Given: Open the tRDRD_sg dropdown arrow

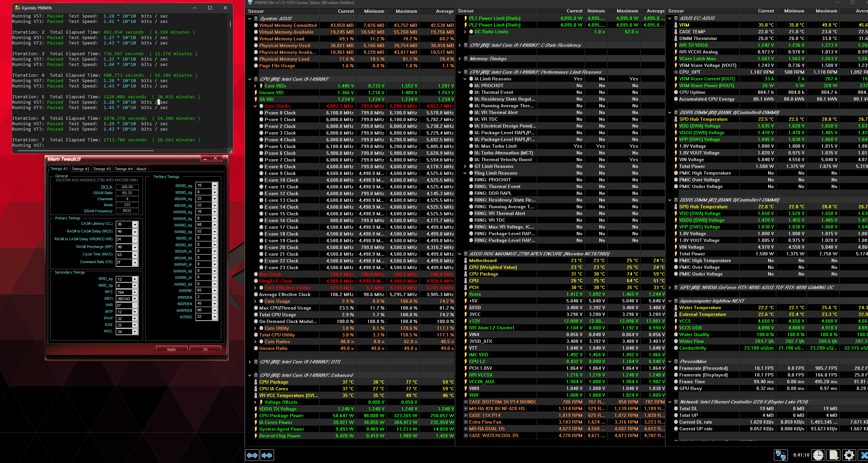Looking at the screenshot, I should 214,185.
